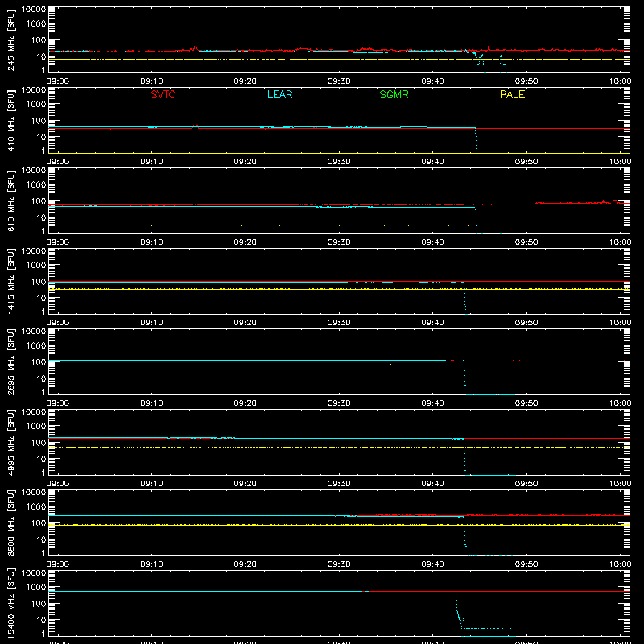Screen dimensions: 644x644
Task: Click 09:00 tick under the 245 MHz plot
Action: pyautogui.click(x=58, y=81)
